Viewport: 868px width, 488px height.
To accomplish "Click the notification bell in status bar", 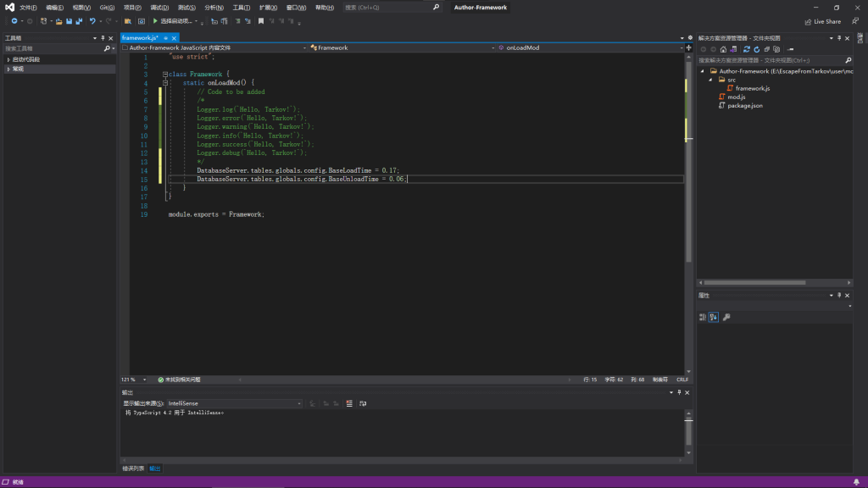I will click(856, 482).
